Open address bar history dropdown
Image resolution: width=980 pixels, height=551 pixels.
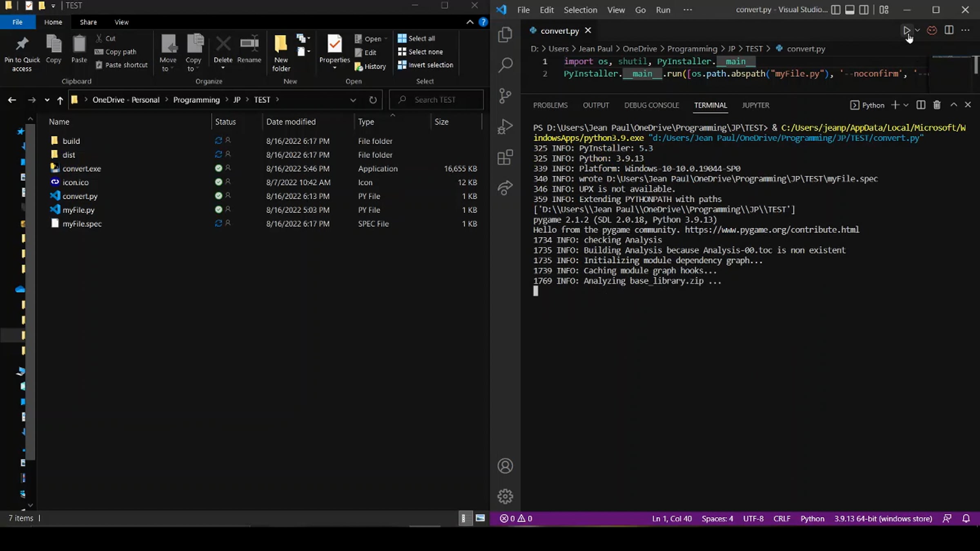pos(353,100)
